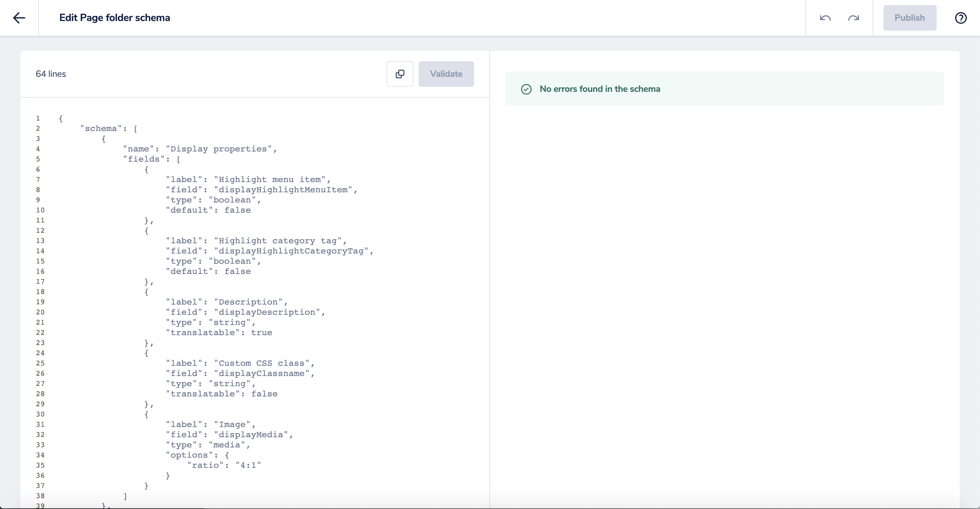Click line number 18 in gutter
The image size is (980, 509).
tap(40, 292)
